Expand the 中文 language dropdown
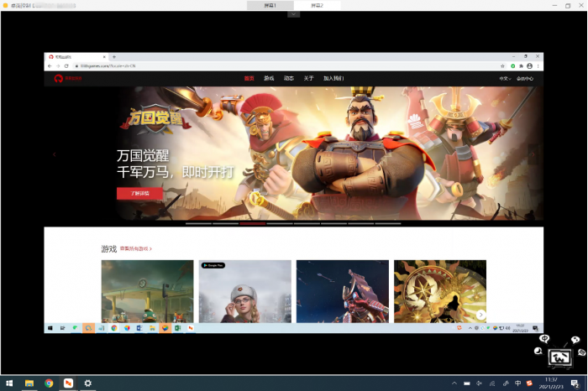Screen dimensions: 588x391 coord(505,79)
